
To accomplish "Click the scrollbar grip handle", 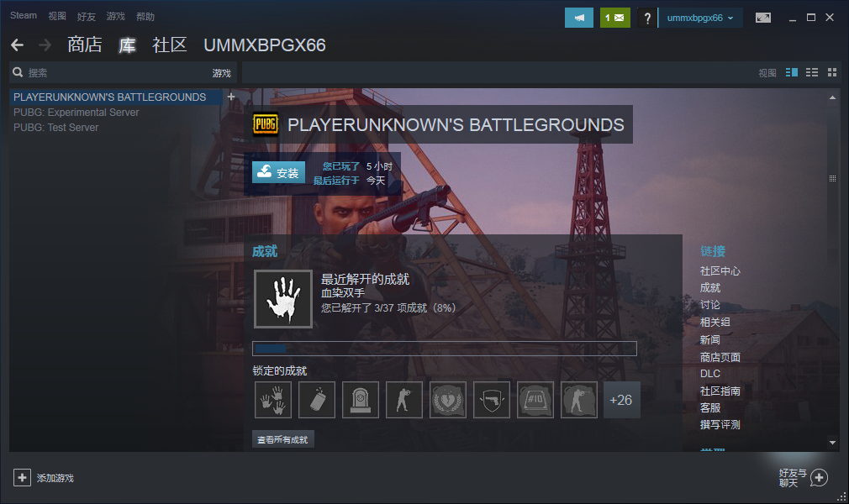I will pyautogui.click(x=832, y=179).
